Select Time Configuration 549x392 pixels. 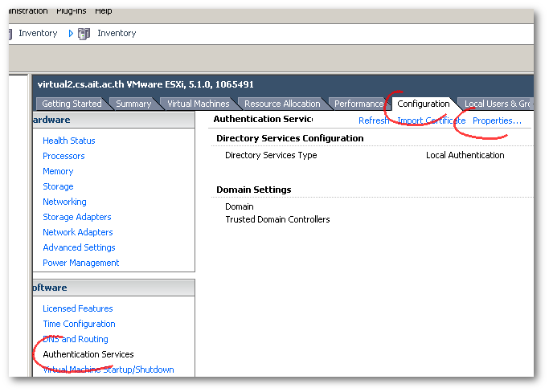79,324
